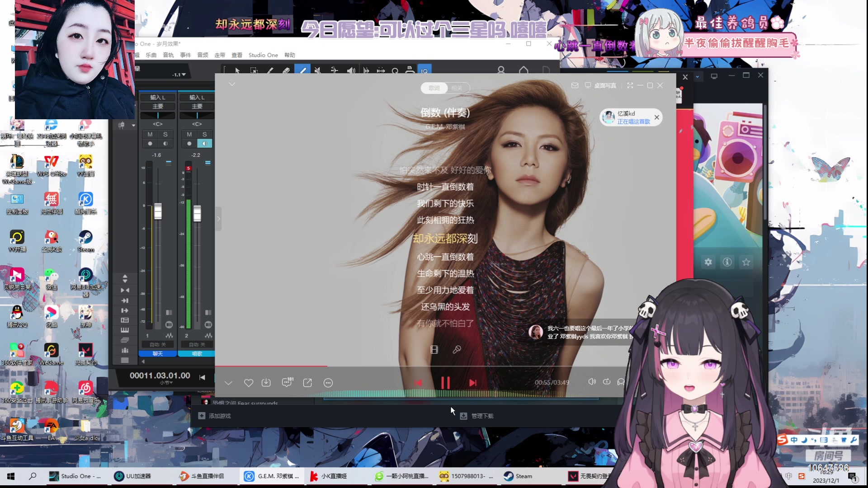Image resolution: width=868 pixels, height=488 pixels.
Task: Enable desktop lyrics 桌面写真
Action: point(600,85)
